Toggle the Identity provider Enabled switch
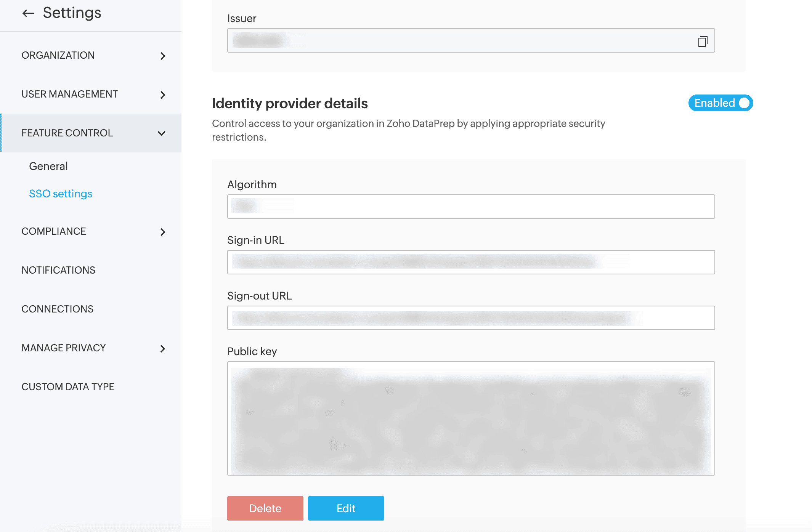The image size is (812, 532). click(720, 103)
